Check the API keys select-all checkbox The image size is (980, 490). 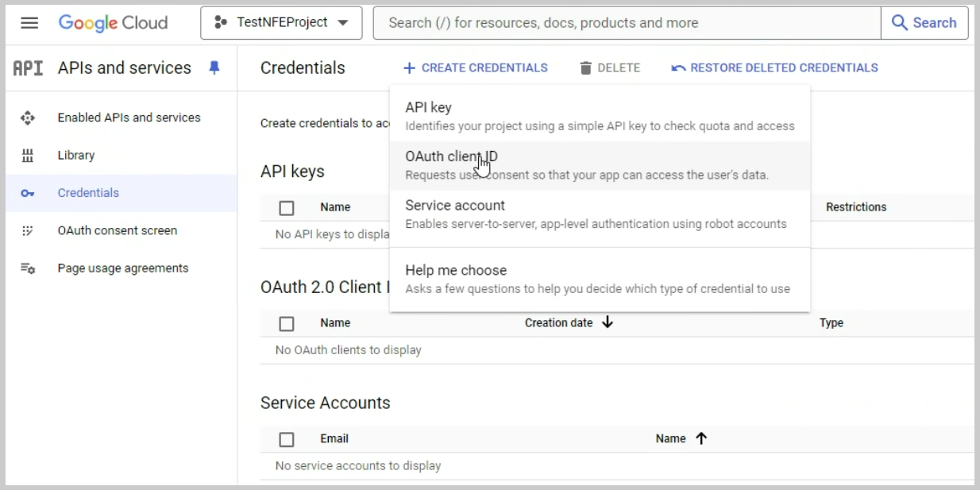(287, 208)
